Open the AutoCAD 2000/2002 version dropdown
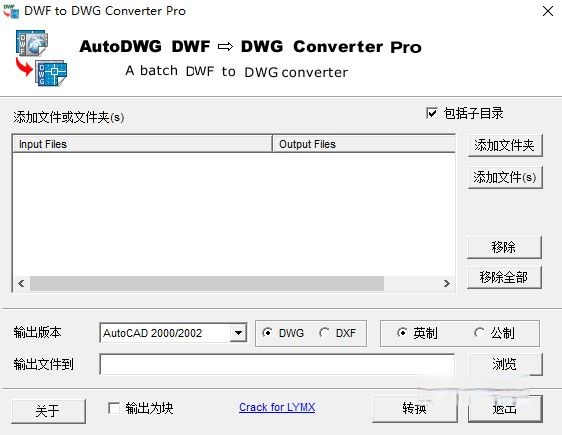Image resolution: width=562 pixels, height=435 pixels. pos(238,333)
